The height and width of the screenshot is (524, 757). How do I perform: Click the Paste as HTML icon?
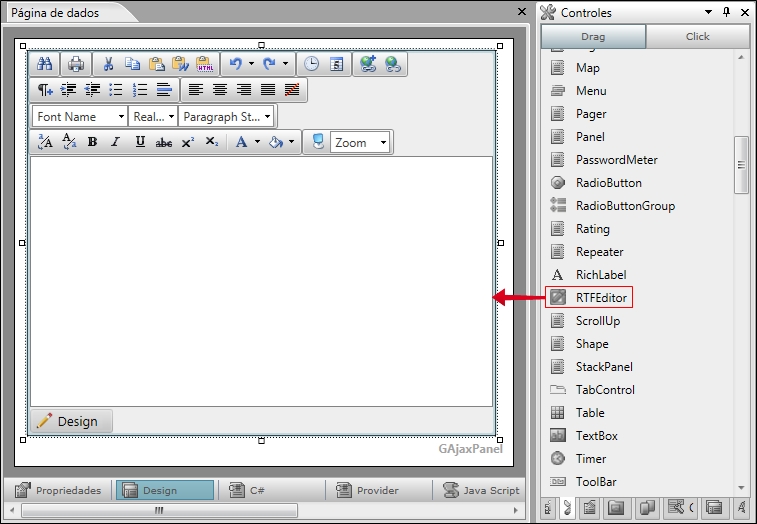(204, 64)
